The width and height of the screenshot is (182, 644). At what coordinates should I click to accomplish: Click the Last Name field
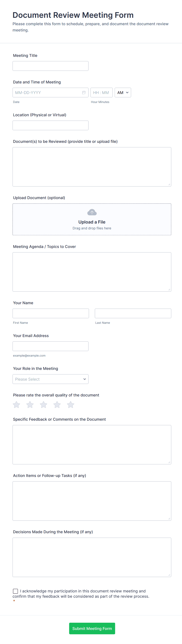[133, 313]
